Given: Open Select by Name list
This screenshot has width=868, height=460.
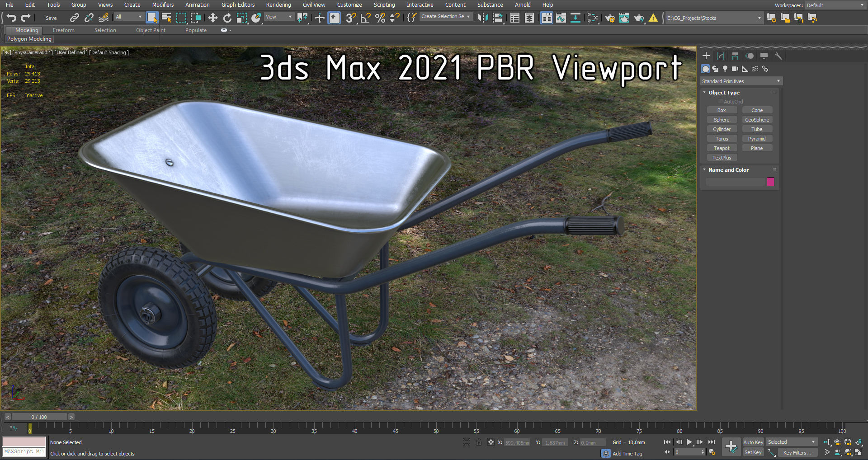Looking at the screenshot, I should [x=167, y=18].
